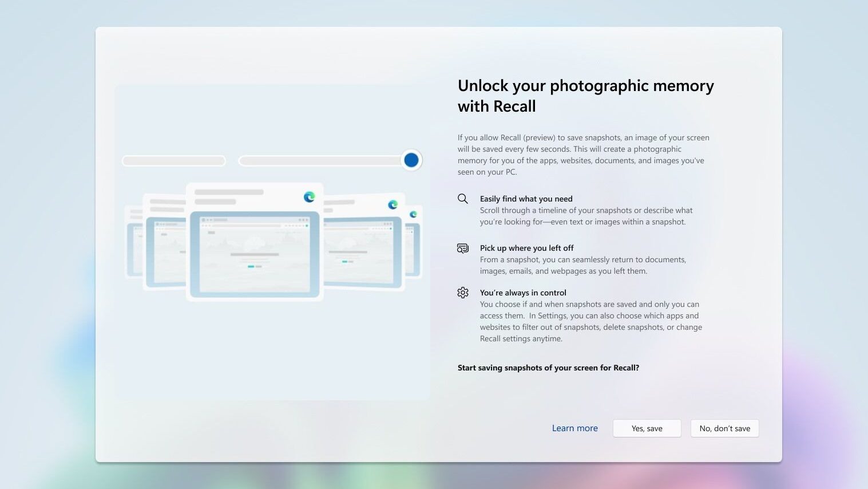Click the Edge logo on far-right snapshot
Image resolution: width=868 pixels, height=489 pixels.
coord(413,214)
